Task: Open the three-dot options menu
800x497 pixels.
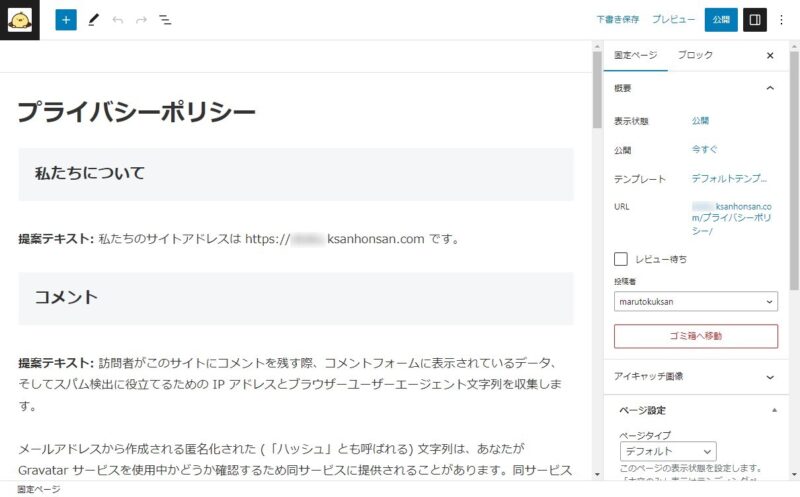Action: tap(781, 20)
